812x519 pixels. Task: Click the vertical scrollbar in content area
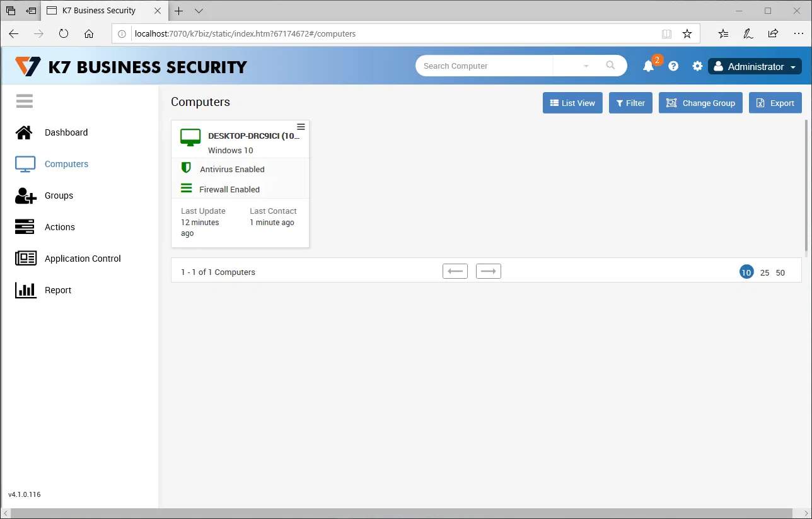coord(806,186)
